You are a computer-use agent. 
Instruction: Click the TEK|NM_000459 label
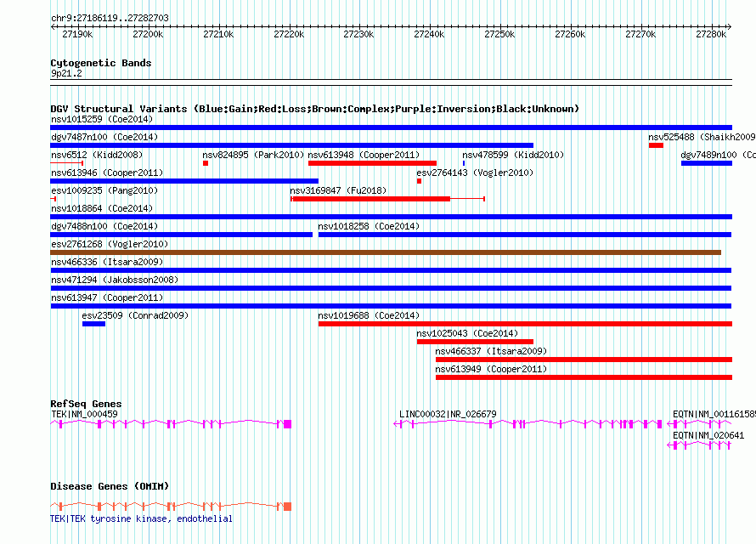pyautogui.click(x=84, y=414)
